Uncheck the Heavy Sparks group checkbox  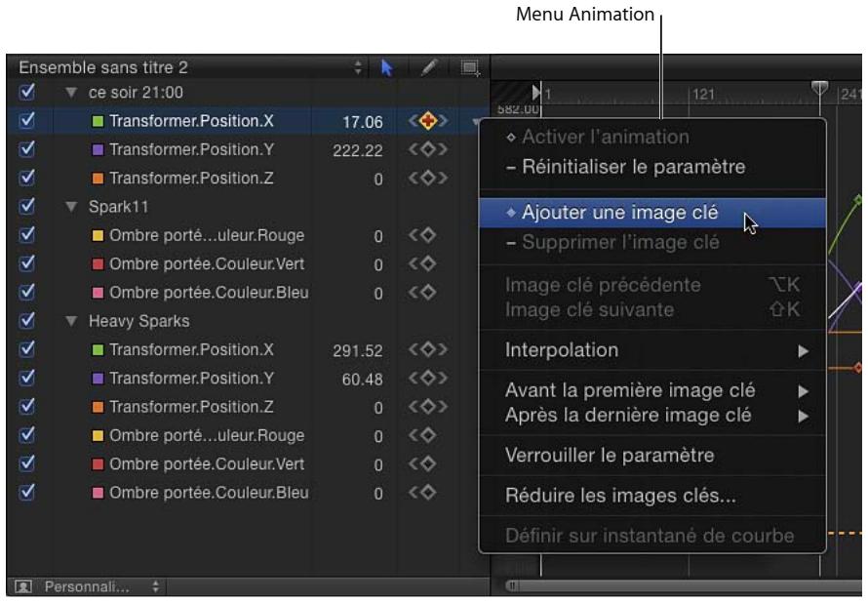click(x=27, y=321)
